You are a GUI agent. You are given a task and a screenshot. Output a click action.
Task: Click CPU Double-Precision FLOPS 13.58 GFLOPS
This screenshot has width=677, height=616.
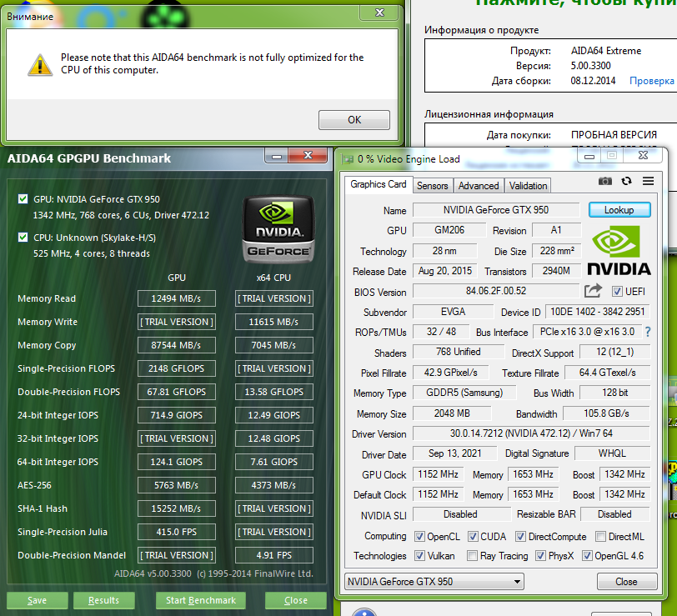coord(273,392)
